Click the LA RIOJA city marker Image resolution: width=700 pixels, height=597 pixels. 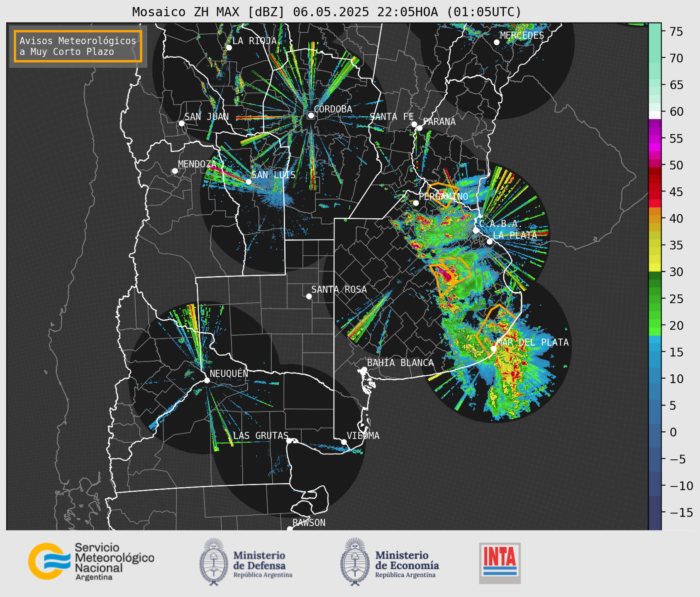coord(229,48)
